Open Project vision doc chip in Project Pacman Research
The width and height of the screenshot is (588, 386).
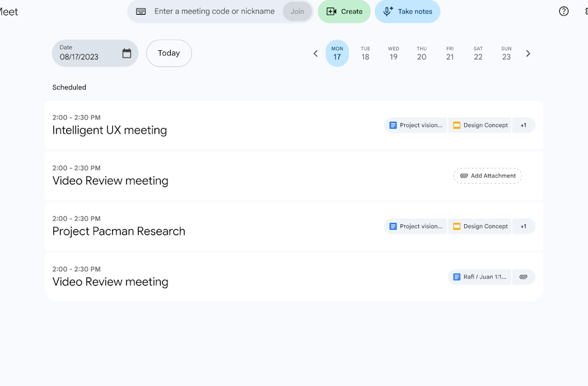click(415, 226)
